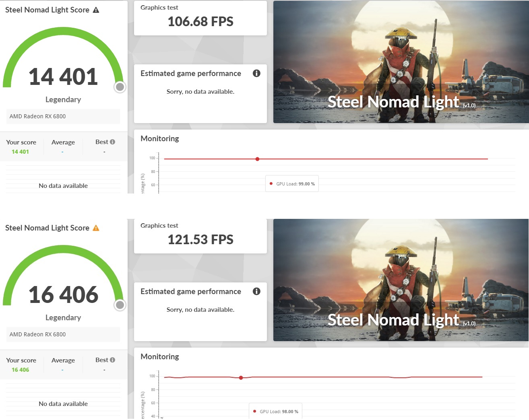Click the Legendary rating under 16 406
This screenshot has width=529, height=420.
point(63,317)
